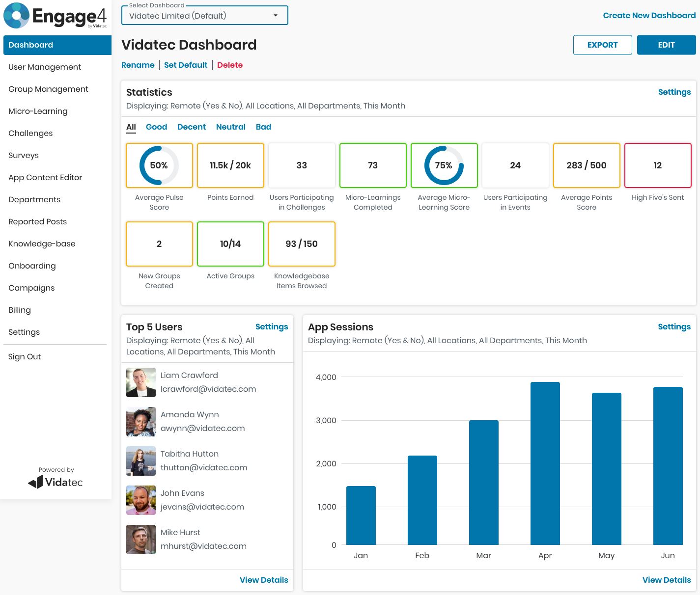The height and width of the screenshot is (595, 700).
Task: Select Tabitha Hutton's profile picture
Action: click(x=141, y=461)
